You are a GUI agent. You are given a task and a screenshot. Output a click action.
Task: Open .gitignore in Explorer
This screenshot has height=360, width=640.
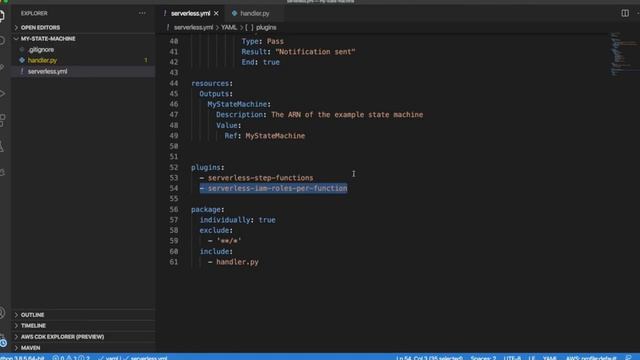tap(41, 50)
